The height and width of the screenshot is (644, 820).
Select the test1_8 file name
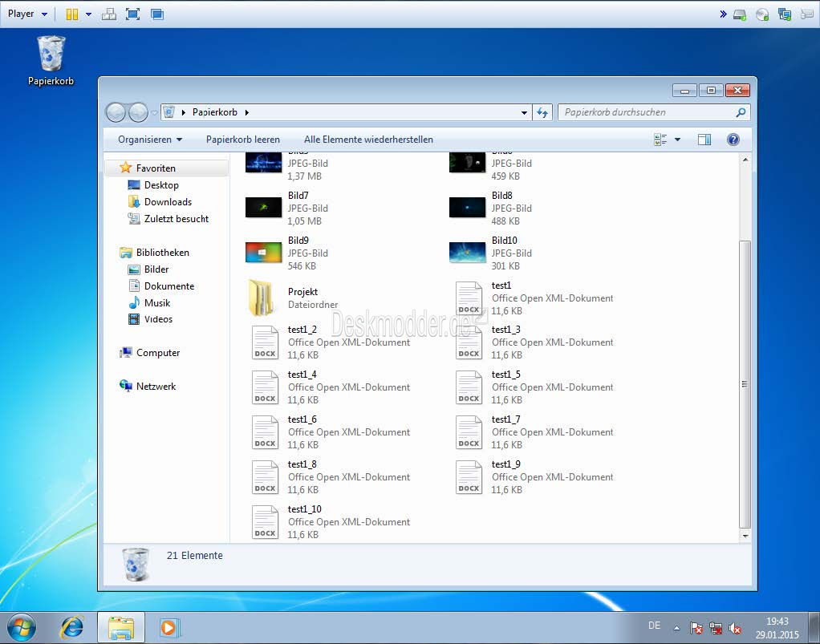coord(302,464)
